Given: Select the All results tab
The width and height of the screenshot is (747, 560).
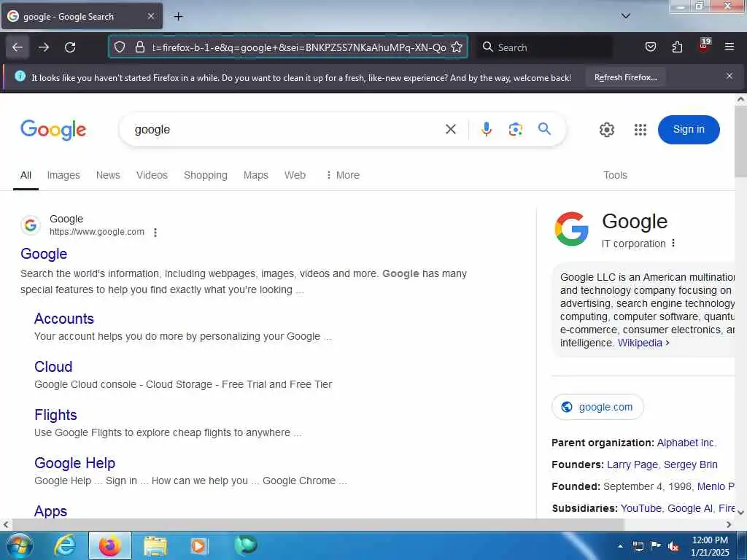Looking at the screenshot, I should click(26, 175).
